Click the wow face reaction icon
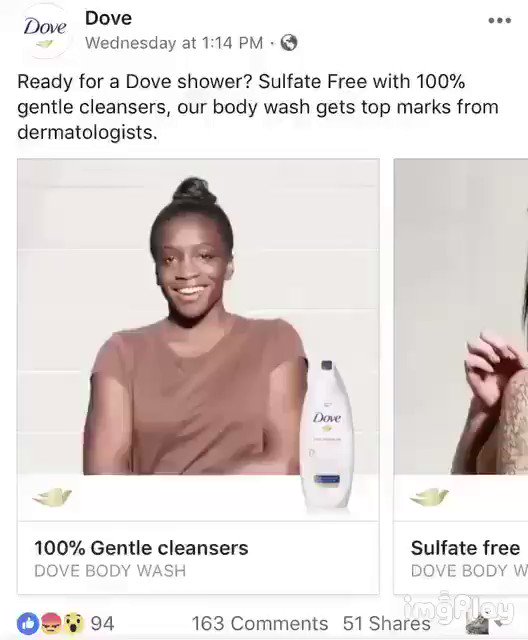Screen dimensions: 528x640 (73, 623)
